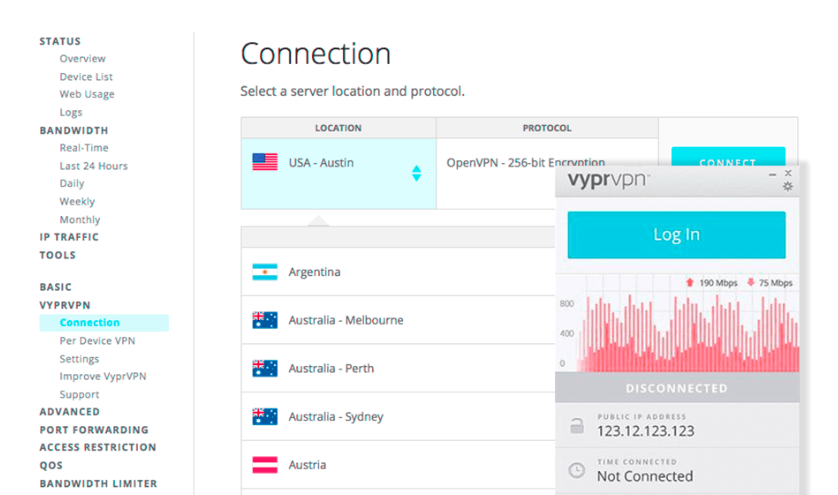Screen dimensions: 838x495
Task: Click the Log In button
Action: [x=677, y=235]
